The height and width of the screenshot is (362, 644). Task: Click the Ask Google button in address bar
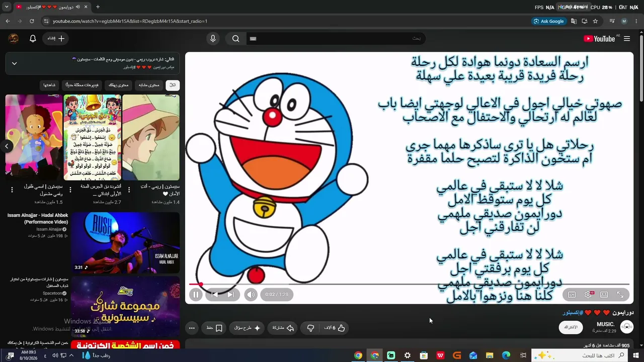[x=549, y=21]
